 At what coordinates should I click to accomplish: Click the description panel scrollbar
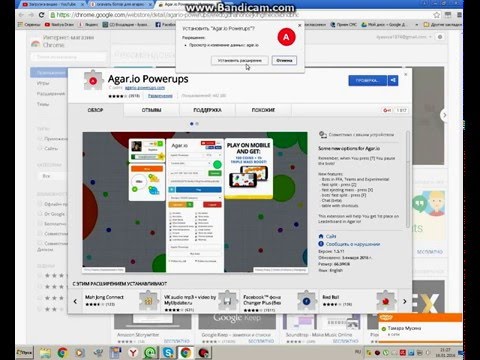(408, 180)
